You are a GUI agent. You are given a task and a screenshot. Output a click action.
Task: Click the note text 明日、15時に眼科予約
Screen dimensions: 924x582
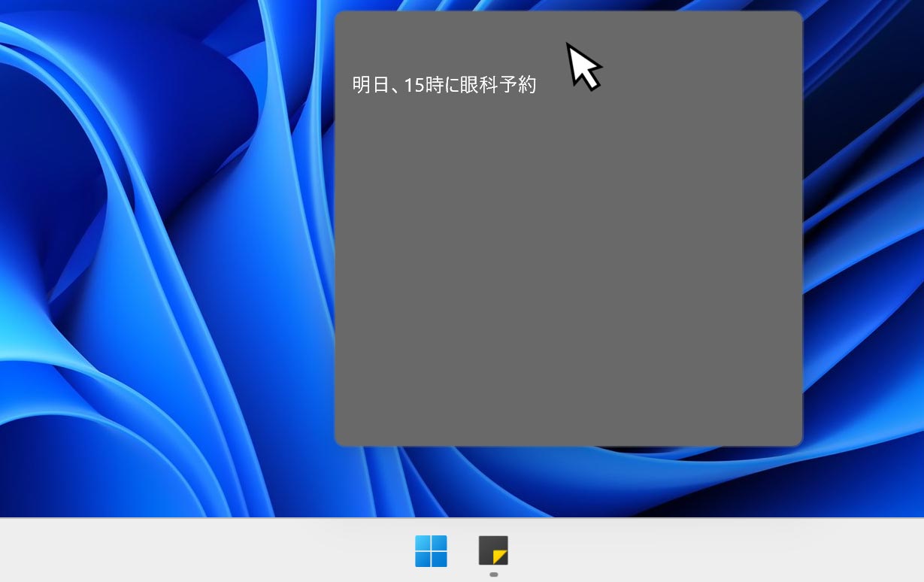pyautogui.click(x=444, y=85)
